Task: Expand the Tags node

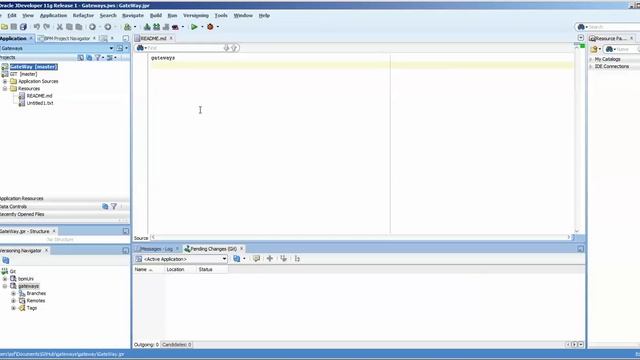Action: pos(13,308)
